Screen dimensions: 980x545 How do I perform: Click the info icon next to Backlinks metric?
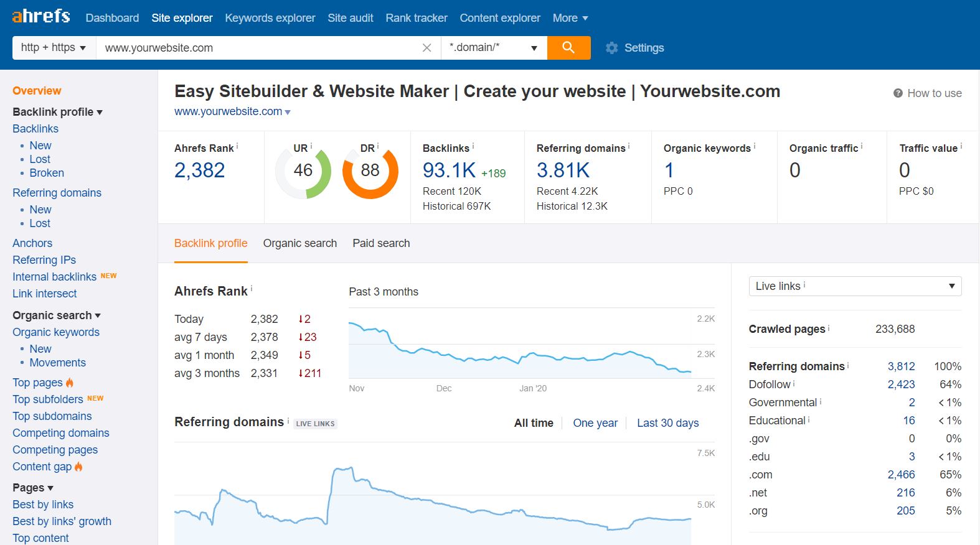(473, 146)
